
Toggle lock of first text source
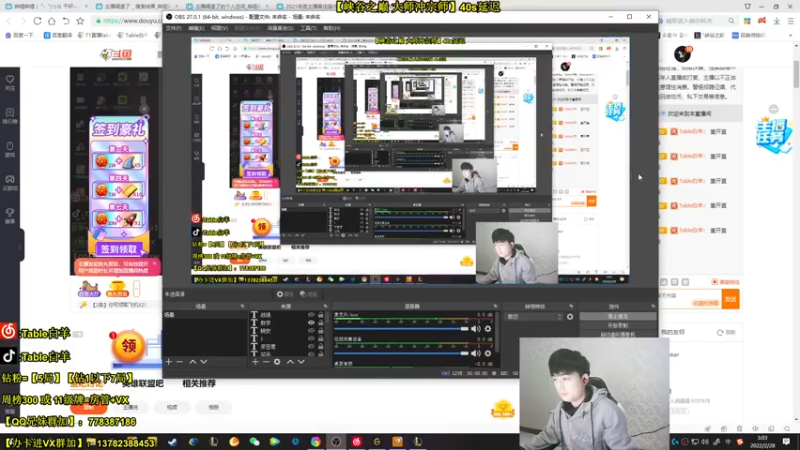tap(320, 315)
